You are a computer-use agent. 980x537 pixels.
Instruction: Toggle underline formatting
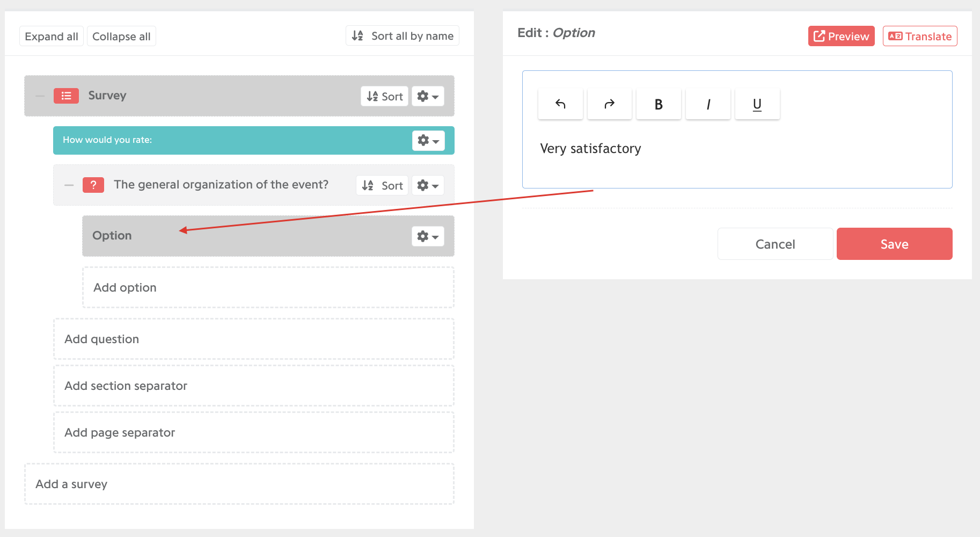(757, 104)
